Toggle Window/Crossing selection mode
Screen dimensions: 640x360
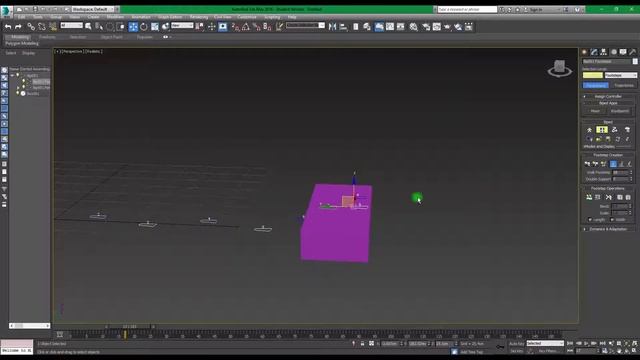[x=120, y=27]
